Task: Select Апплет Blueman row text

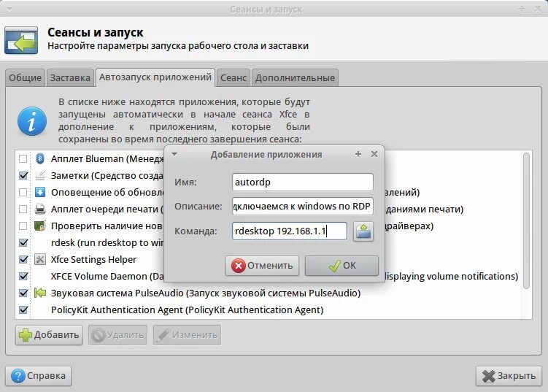Action: pos(107,158)
